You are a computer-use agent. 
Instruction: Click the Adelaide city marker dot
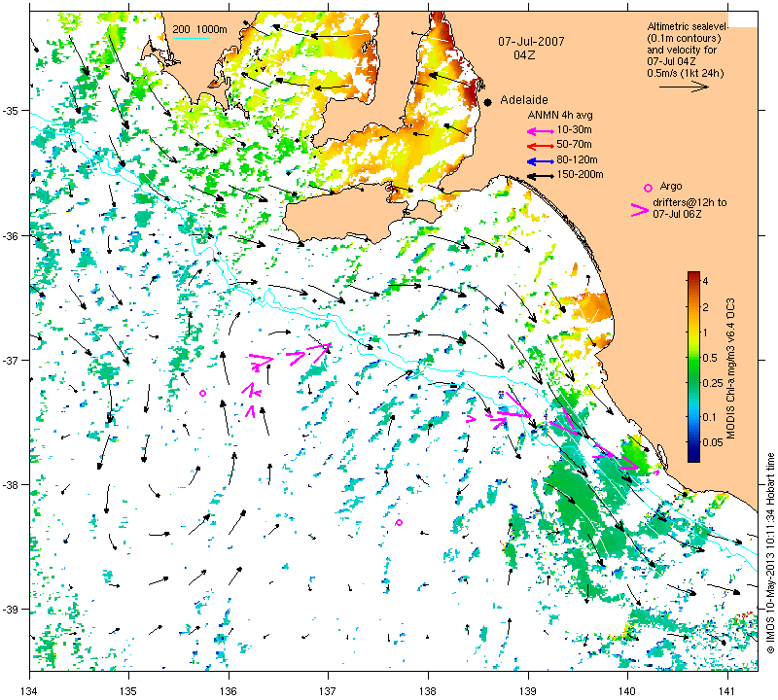pyautogui.click(x=488, y=102)
